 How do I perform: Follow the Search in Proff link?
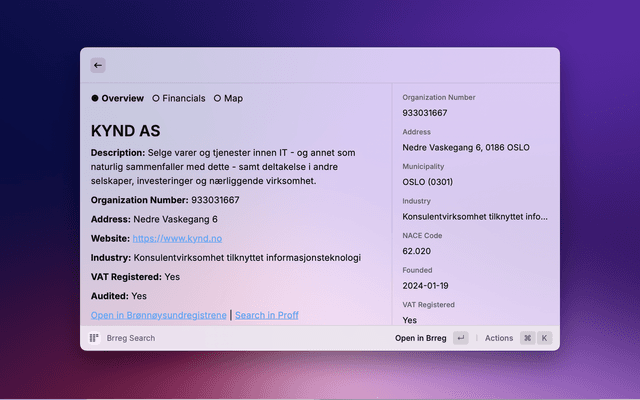(x=266, y=315)
